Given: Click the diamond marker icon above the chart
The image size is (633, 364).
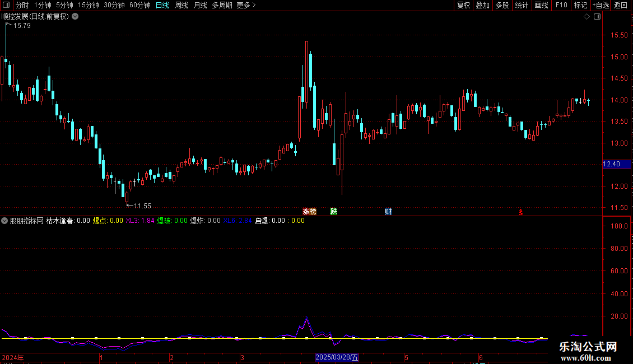Looking at the screenshot, I should click(587, 17).
